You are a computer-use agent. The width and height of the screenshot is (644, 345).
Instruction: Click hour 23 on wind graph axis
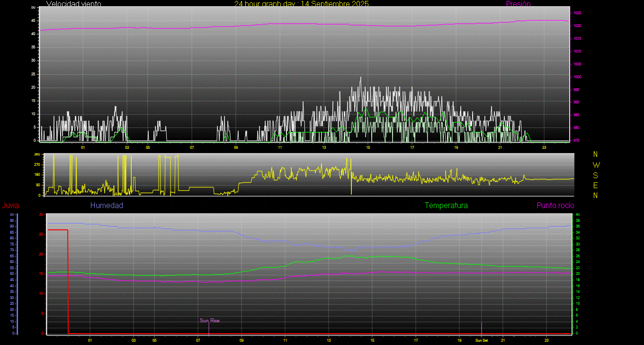point(544,147)
